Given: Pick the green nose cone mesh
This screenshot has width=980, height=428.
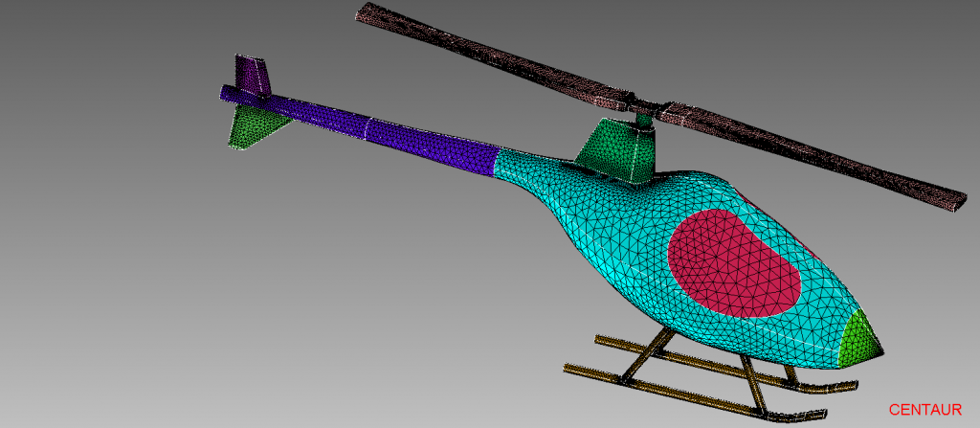Looking at the screenshot, I should click(x=858, y=339).
